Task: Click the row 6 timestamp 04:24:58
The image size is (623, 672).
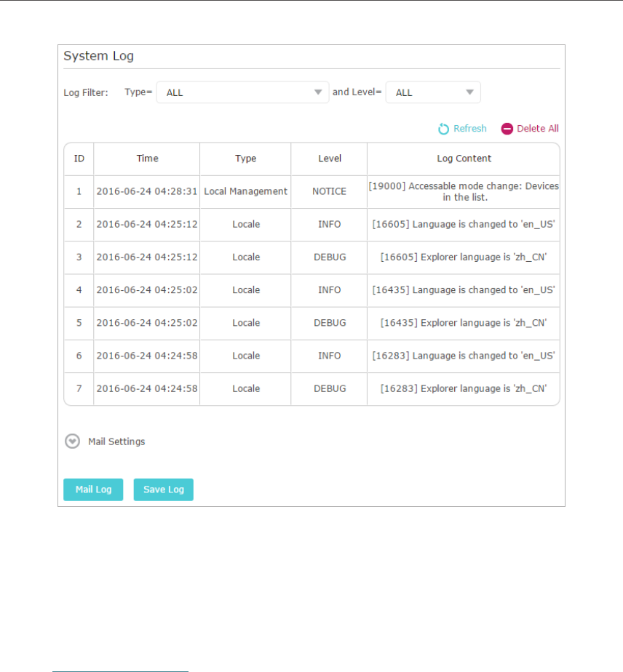Action: pyautogui.click(x=147, y=356)
